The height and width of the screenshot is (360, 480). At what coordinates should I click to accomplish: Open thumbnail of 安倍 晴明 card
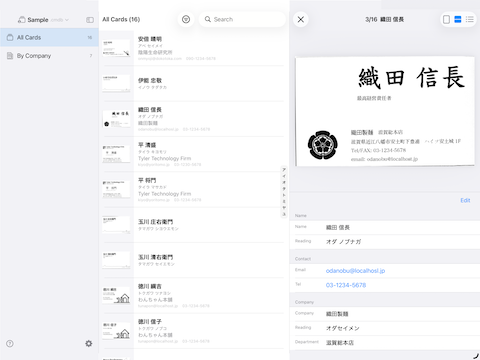pos(116,48)
